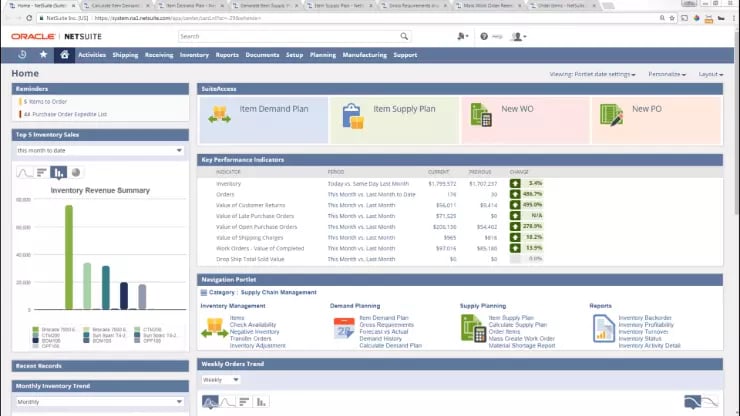The width and height of the screenshot is (740, 416).
Task: Click the tallest green bar in revenue chart
Action: pyautogui.click(x=69, y=257)
